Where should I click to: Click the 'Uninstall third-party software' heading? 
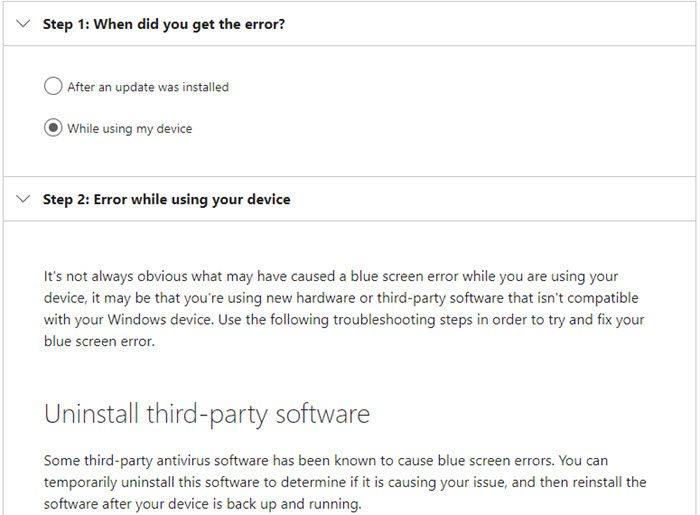(x=206, y=413)
